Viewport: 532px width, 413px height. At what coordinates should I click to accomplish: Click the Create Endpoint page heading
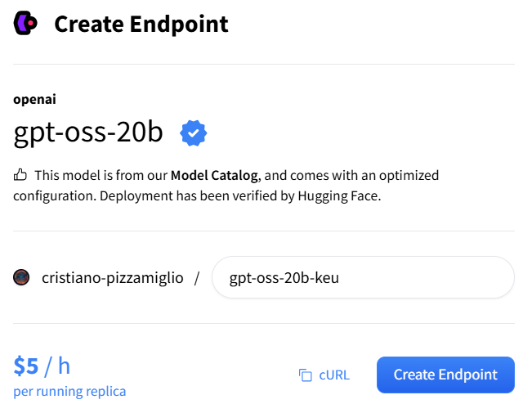tap(141, 24)
